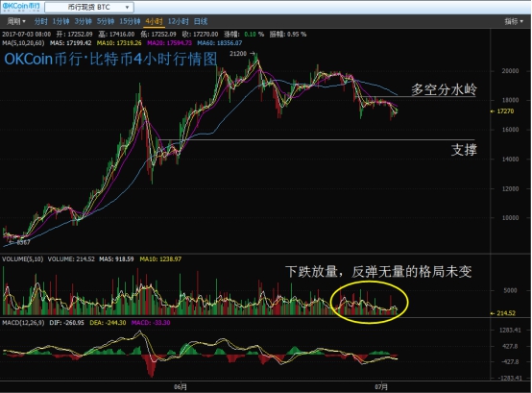Switch to 15分钟 chart interval
Viewport: 532px width, 393px height.
coord(130,21)
